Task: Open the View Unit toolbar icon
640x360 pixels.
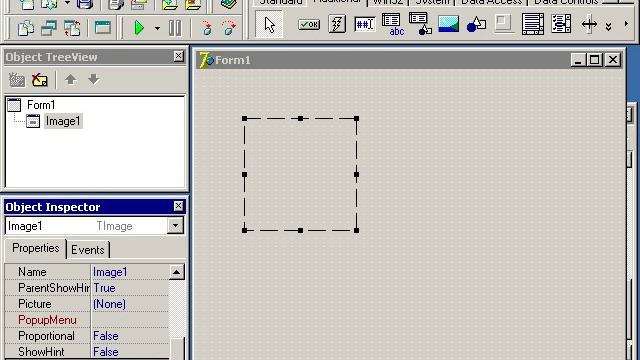Action: point(25,29)
